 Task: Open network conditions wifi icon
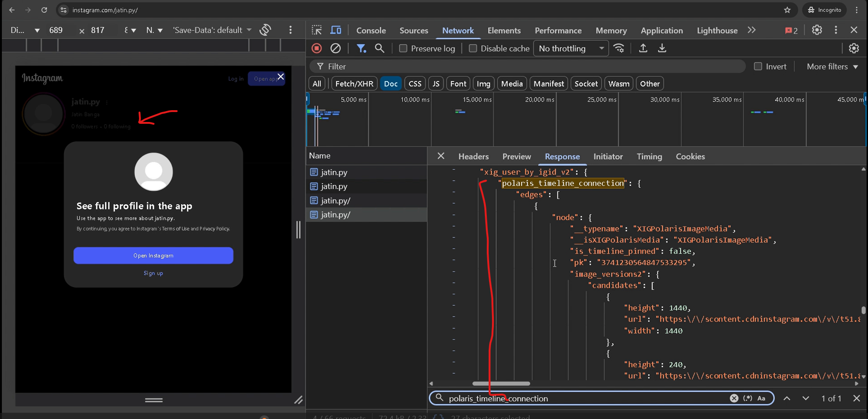click(x=619, y=48)
